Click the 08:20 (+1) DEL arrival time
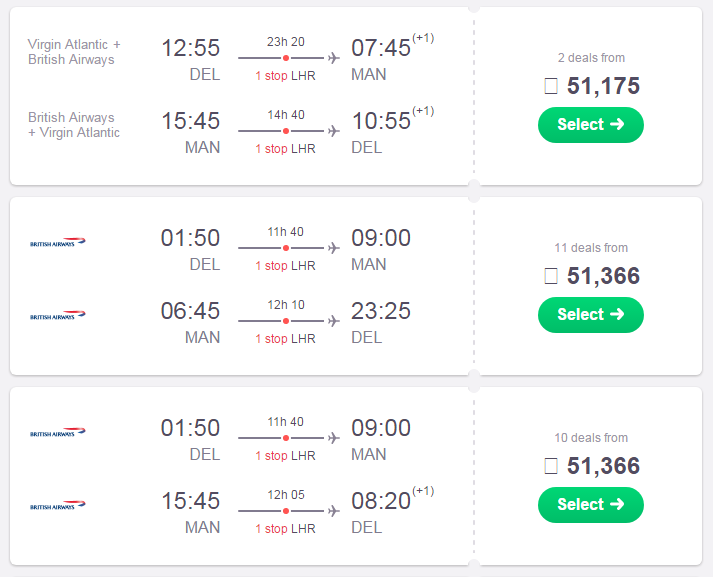Image resolution: width=713 pixels, height=577 pixels. click(x=392, y=499)
